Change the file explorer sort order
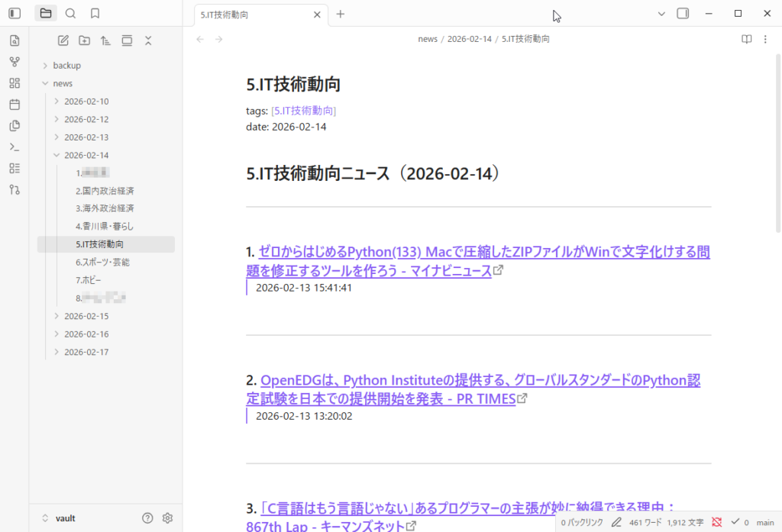782x532 pixels. [105, 40]
